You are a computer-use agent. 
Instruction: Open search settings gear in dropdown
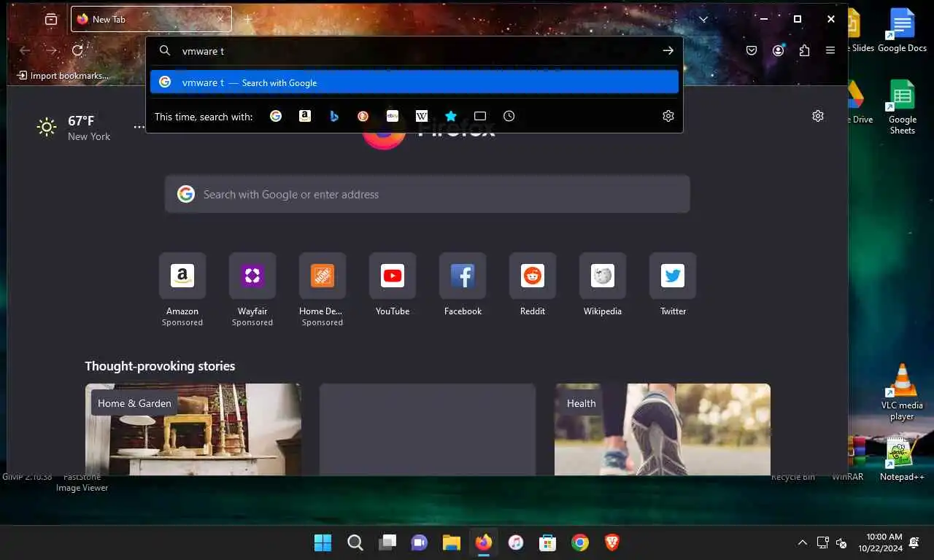(668, 116)
